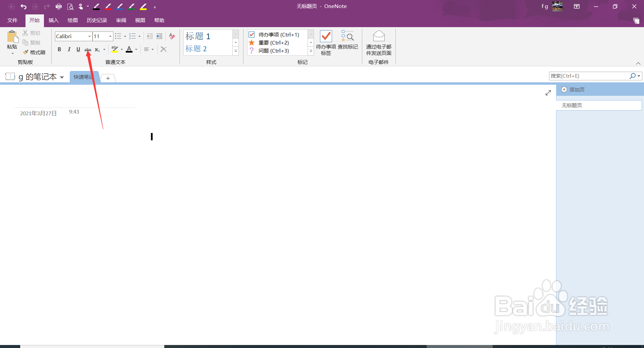
Task: Click the text highlight color icon
Action: tap(115, 49)
